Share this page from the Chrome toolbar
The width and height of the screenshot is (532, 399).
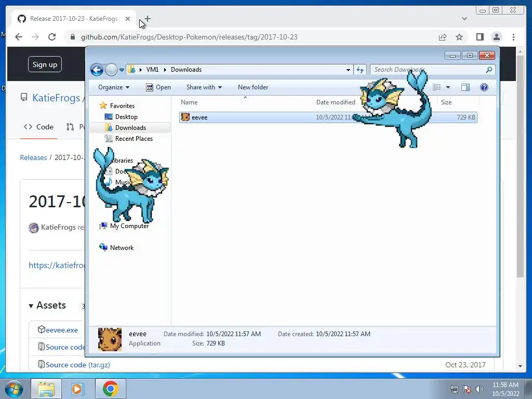443,37
